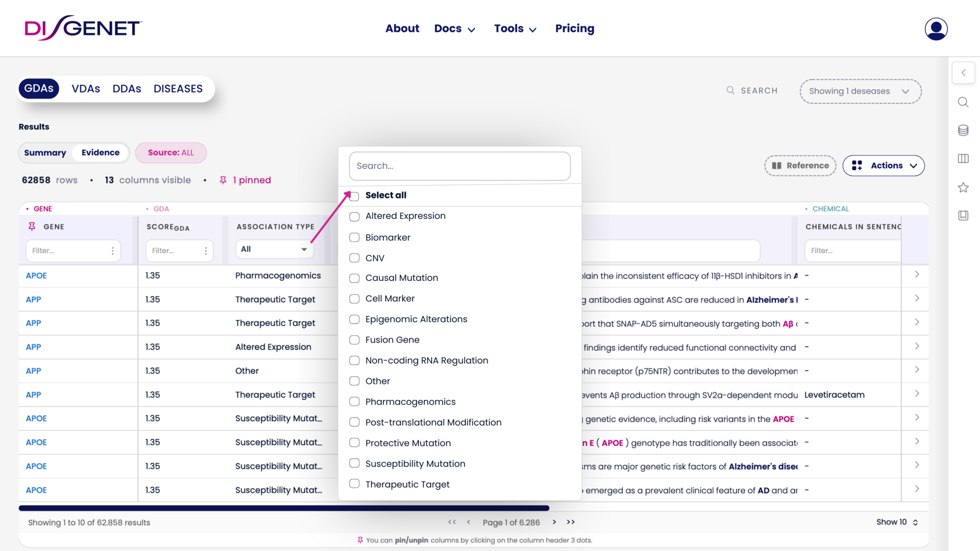Image resolution: width=980 pixels, height=551 pixels.
Task: Check Altered Expression option
Action: (x=354, y=217)
